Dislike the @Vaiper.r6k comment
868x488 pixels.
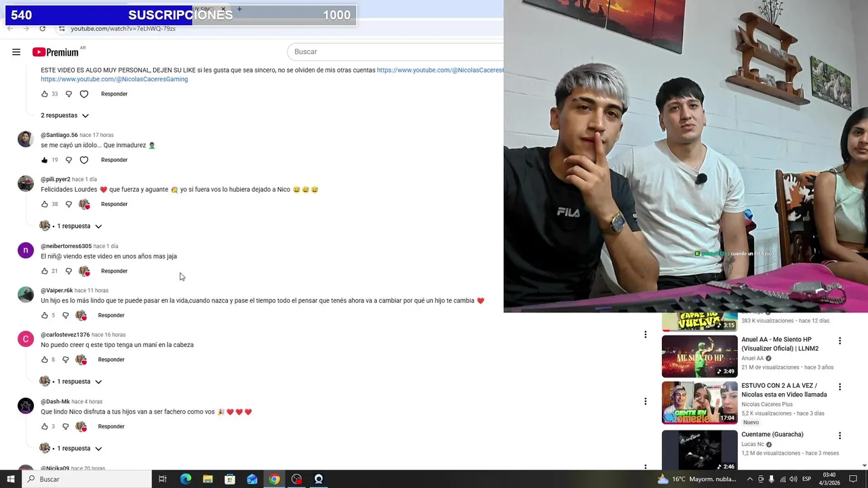pyautogui.click(x=65, y=315)
